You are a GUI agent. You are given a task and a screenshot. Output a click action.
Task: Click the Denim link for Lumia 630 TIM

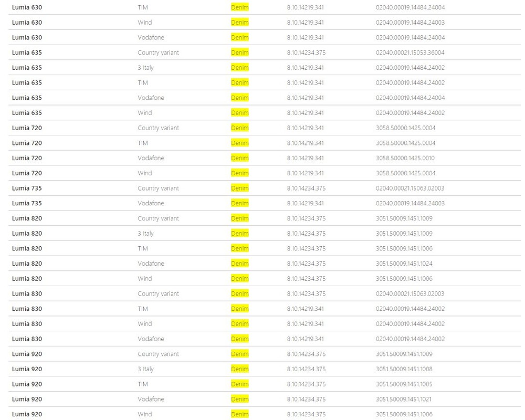(x=240, y=7)
